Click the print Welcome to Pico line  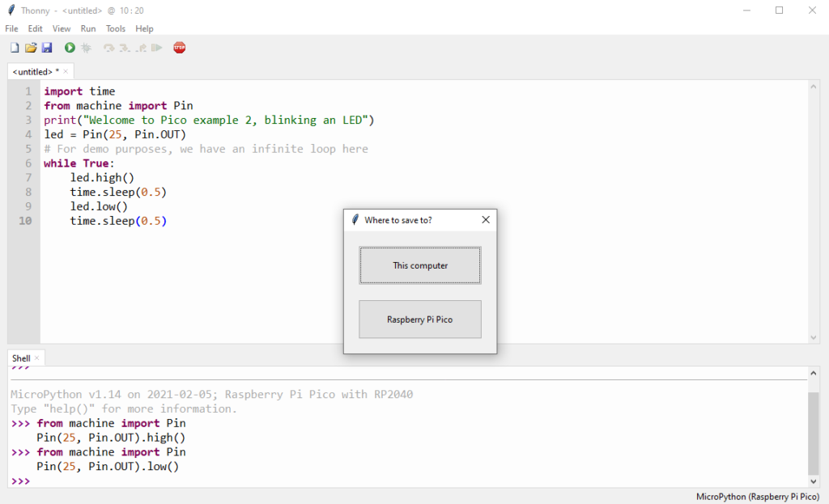pyautogui.click(x=209, y=120)
